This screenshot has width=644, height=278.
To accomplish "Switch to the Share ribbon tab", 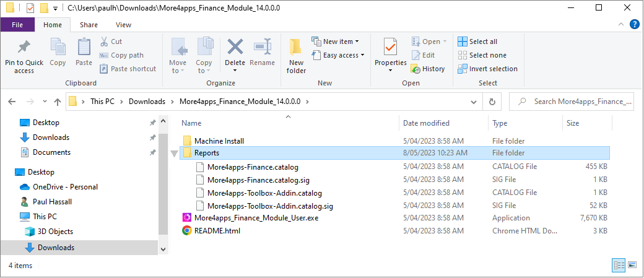I will tap(89, 25).
